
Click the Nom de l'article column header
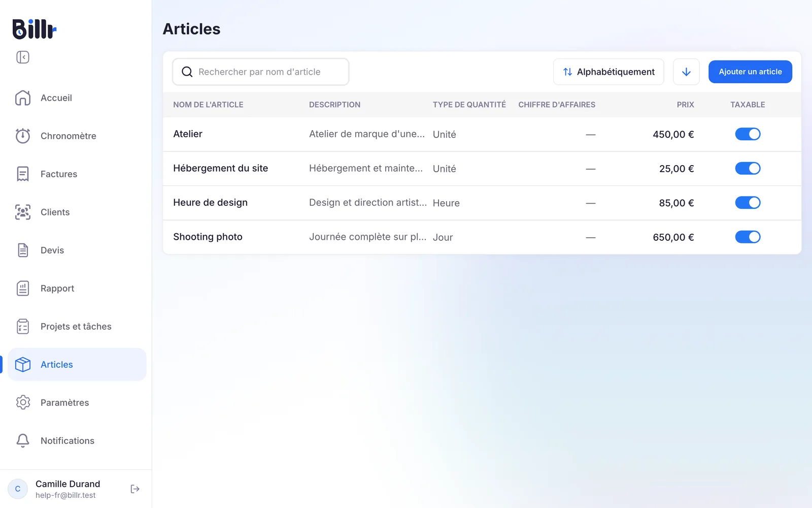click(208, 105)
